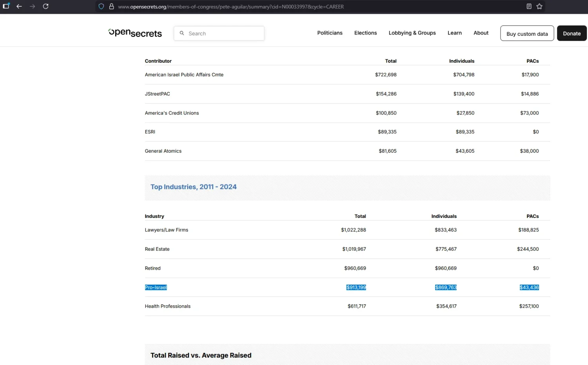
Task: Click the $257,100 PACs value
Action: click(x=529, y=306)
